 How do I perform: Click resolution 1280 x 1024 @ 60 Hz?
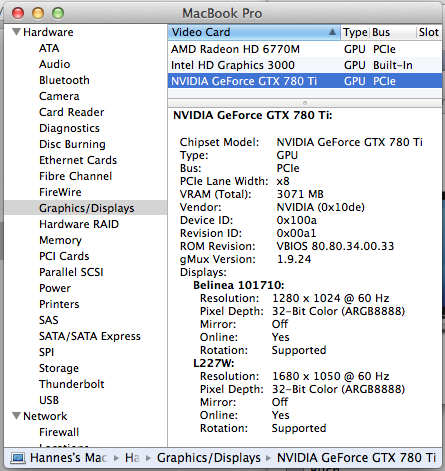tap(331, 298)
